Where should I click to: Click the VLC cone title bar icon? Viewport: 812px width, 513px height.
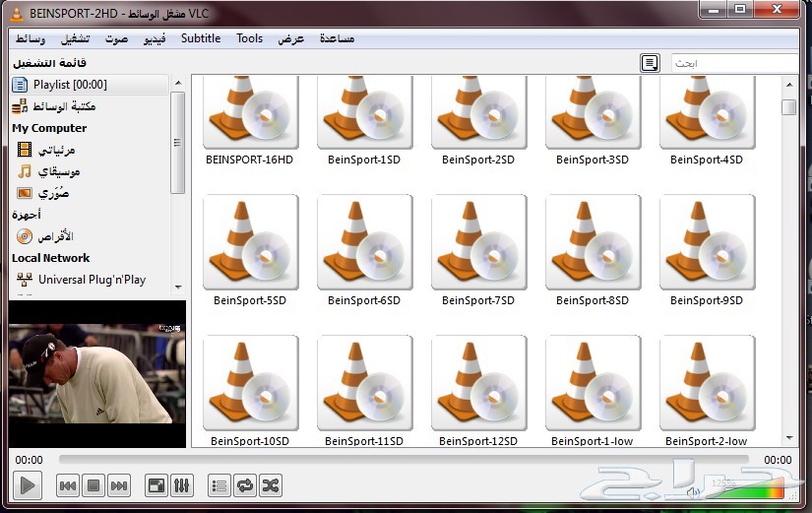click(x=17, y=14)
